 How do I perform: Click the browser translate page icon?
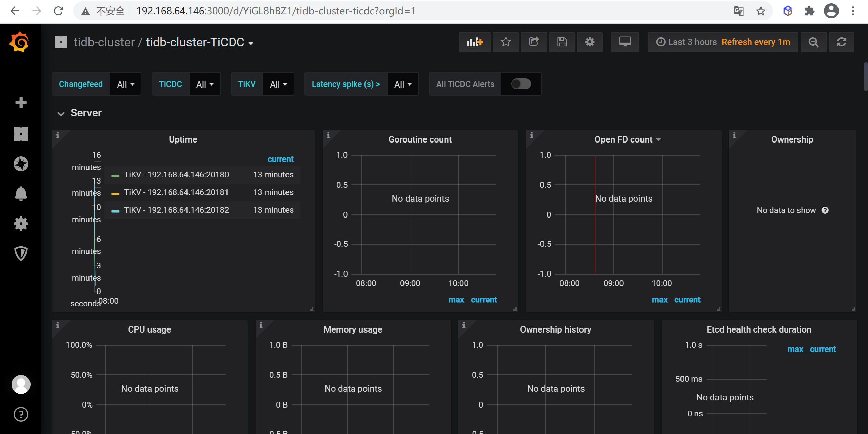739,11
